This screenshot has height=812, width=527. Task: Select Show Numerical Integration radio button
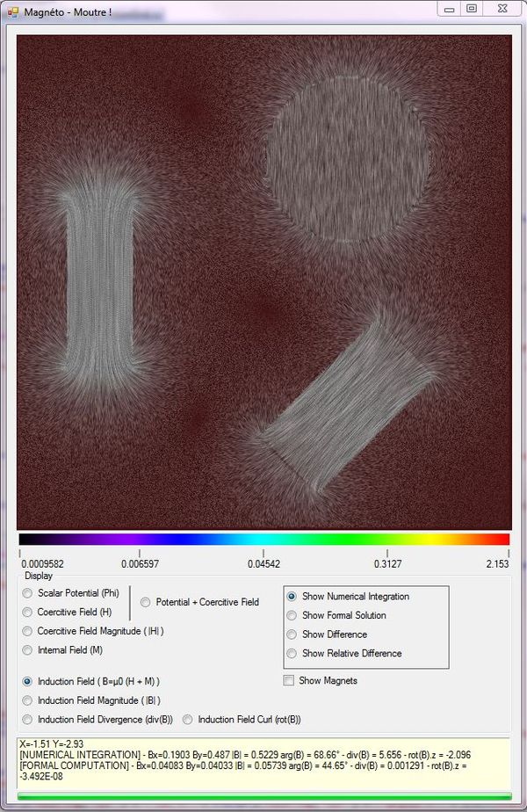point(292,596)
